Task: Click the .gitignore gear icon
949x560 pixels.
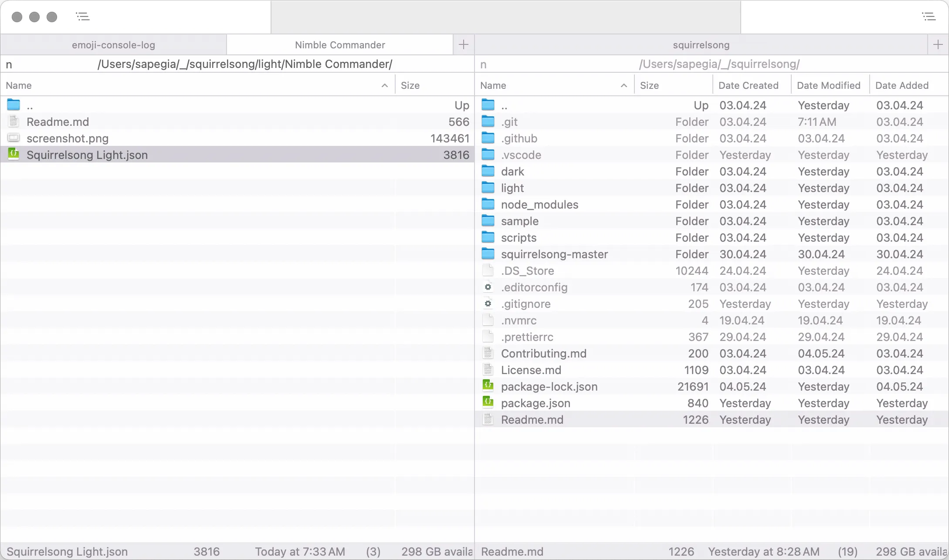Action: [488, 304]
